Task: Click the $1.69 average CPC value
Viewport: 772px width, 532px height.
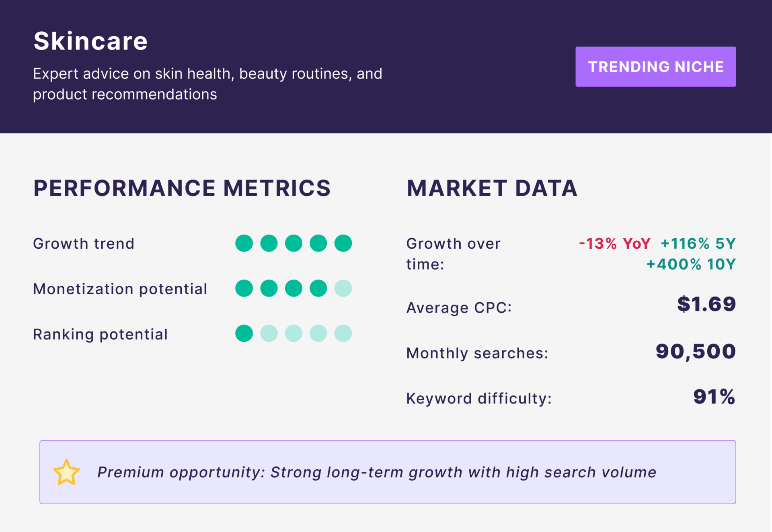Action: tap(706, 304)
